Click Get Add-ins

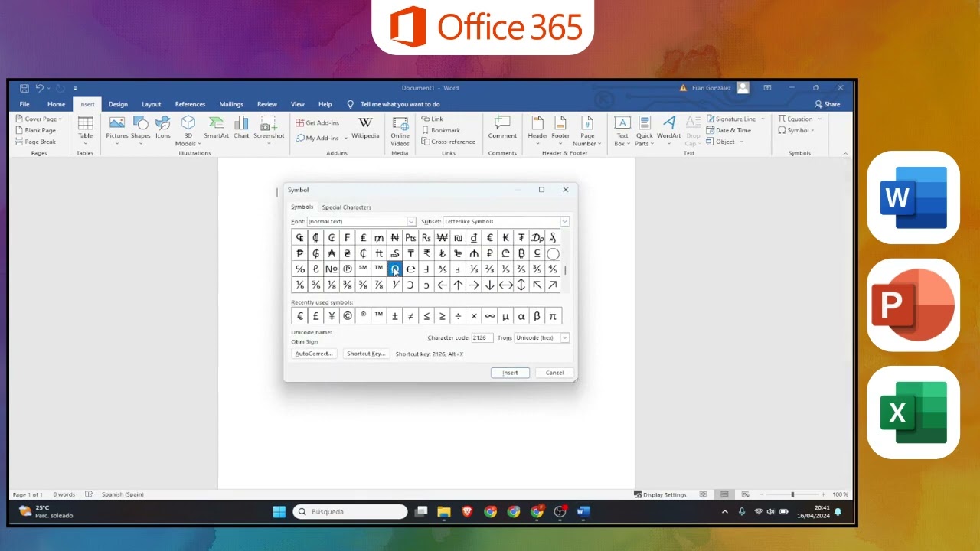[318, 122]
